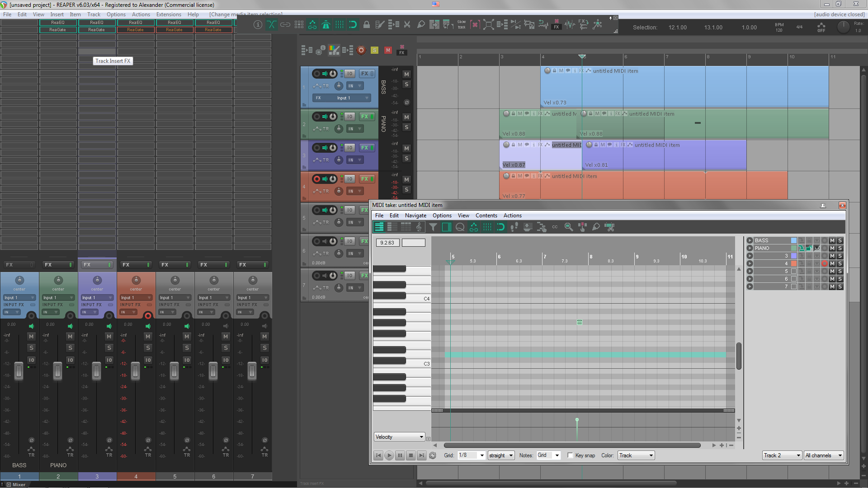The image size is (868, 488).
Task: Mute the BASS track in track panel
Action: pyautogui.click(x=406, y=74)
